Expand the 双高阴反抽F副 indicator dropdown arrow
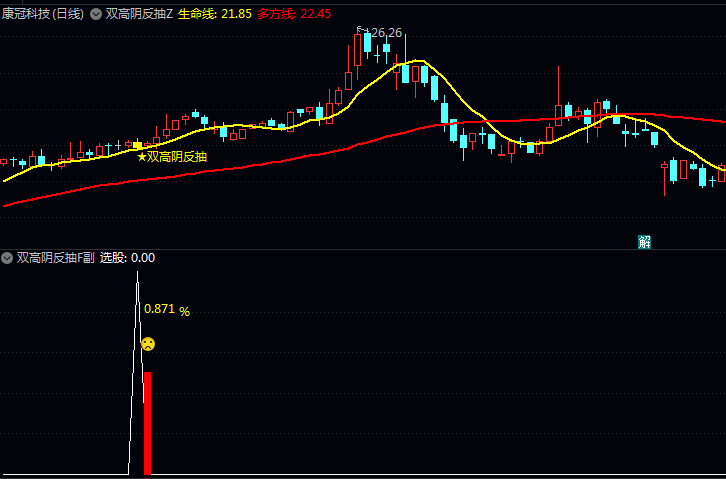The width and height of the screenshot is (726, 479). pyautogui.click(x=6, y=258)
